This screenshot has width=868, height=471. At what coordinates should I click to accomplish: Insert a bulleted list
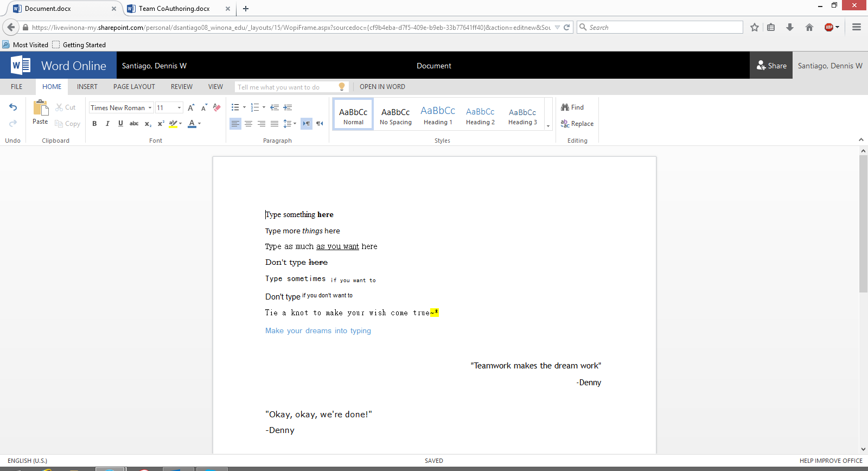[x=235, y=107]
